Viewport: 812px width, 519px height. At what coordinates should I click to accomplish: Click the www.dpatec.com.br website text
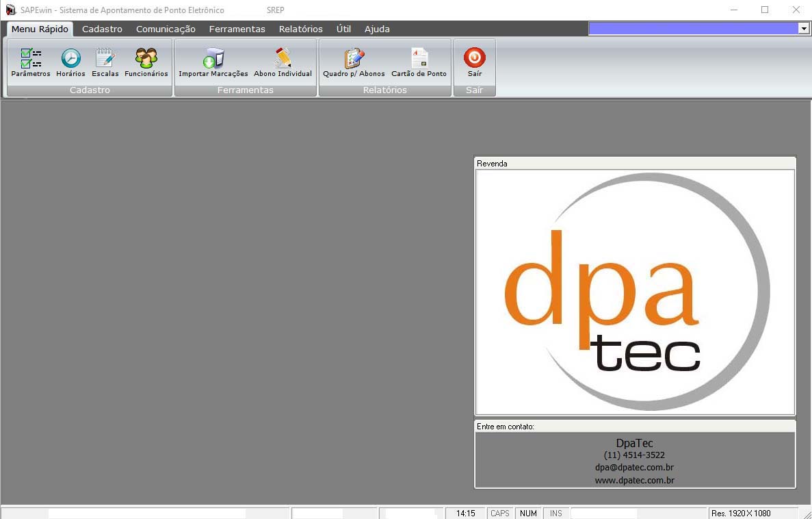634,480
